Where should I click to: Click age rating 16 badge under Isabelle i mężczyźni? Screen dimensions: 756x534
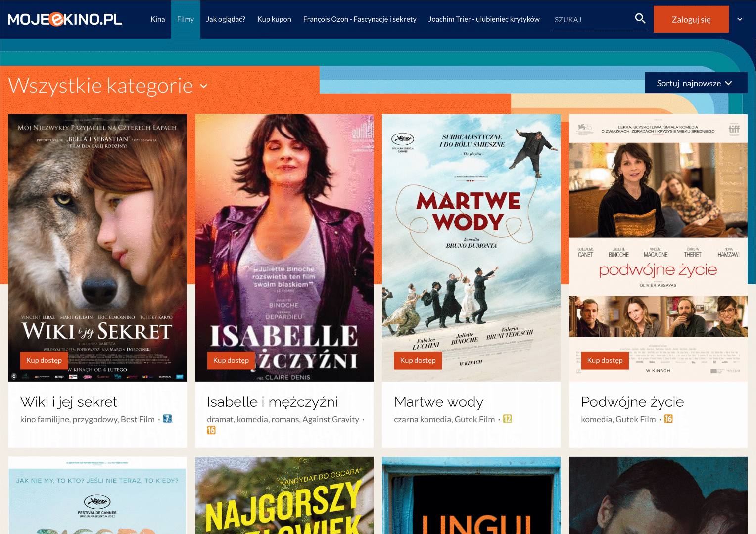coord(211,430)
